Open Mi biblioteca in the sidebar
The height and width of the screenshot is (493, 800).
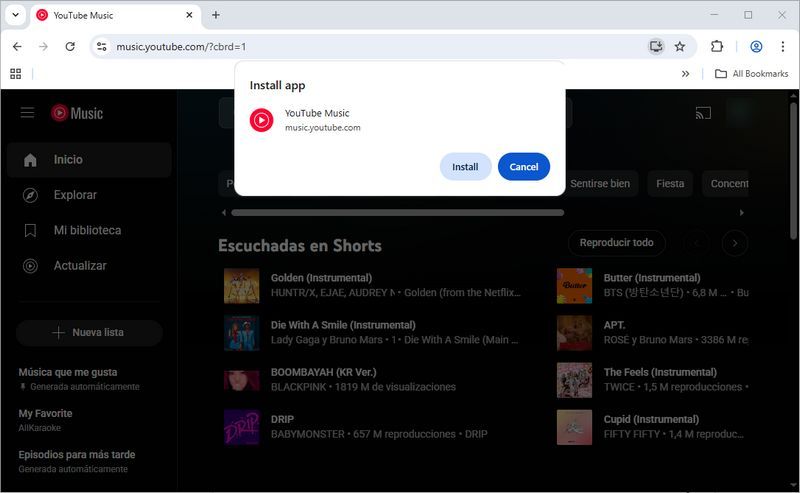89,230
